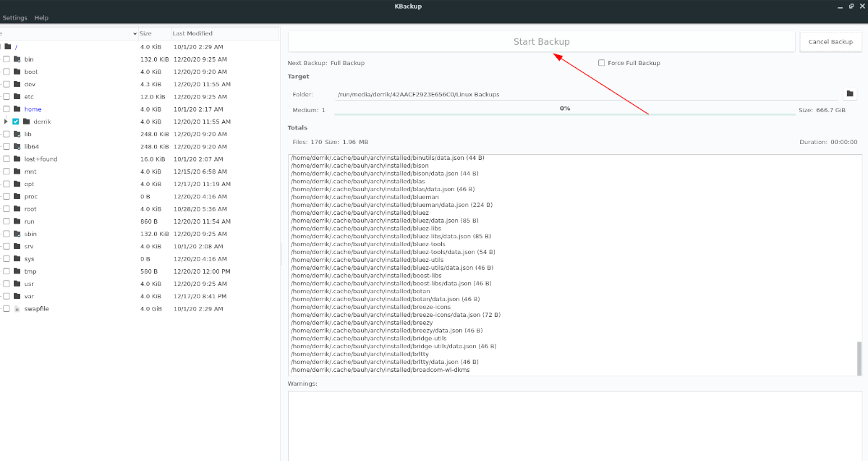868x461 pixels.
Task: Open the Name column sort dropdown
Action: tap(134, 33)
